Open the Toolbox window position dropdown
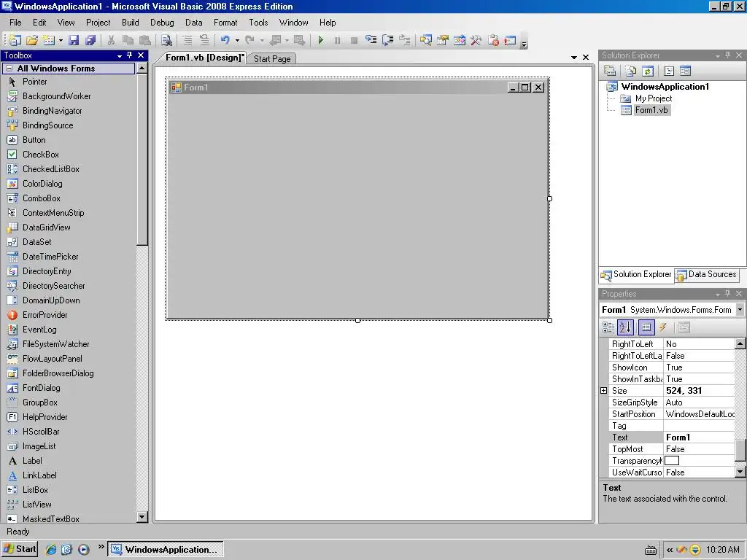 pyautogui.click(x=120, y=55)
